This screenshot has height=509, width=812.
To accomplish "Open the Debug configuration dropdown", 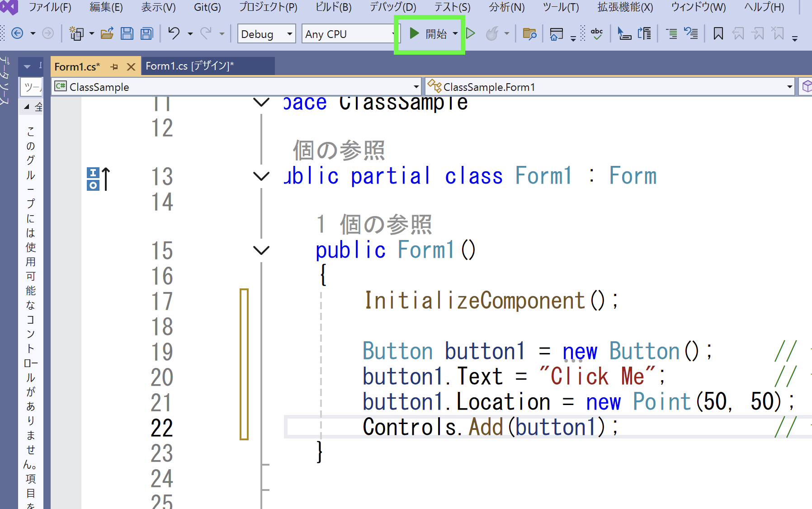I will 267,33.
